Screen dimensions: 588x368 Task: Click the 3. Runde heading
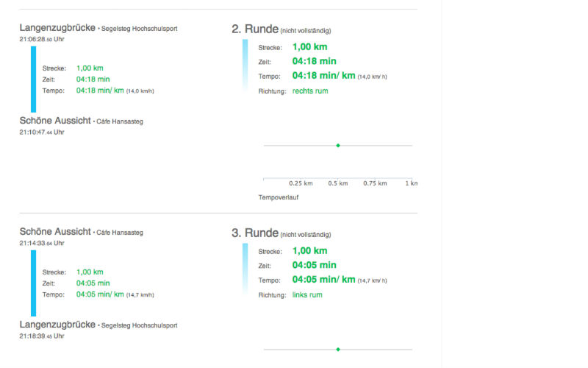click(x=255, y=233)
